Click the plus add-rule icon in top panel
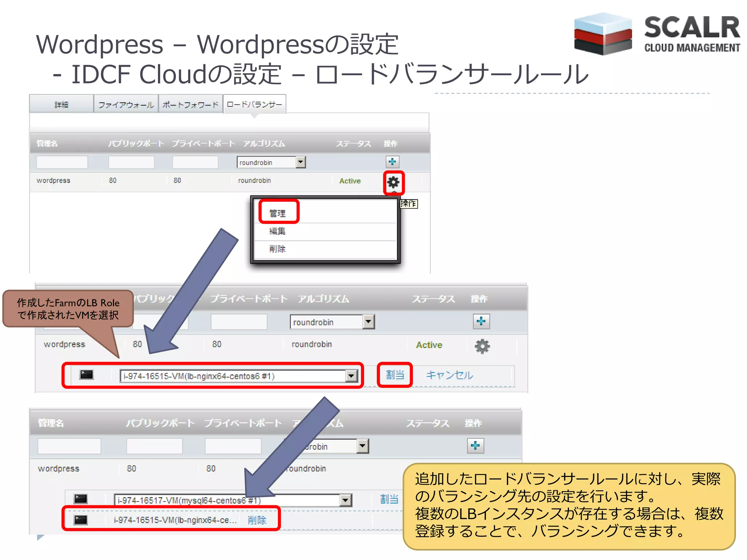 [392, 162]
